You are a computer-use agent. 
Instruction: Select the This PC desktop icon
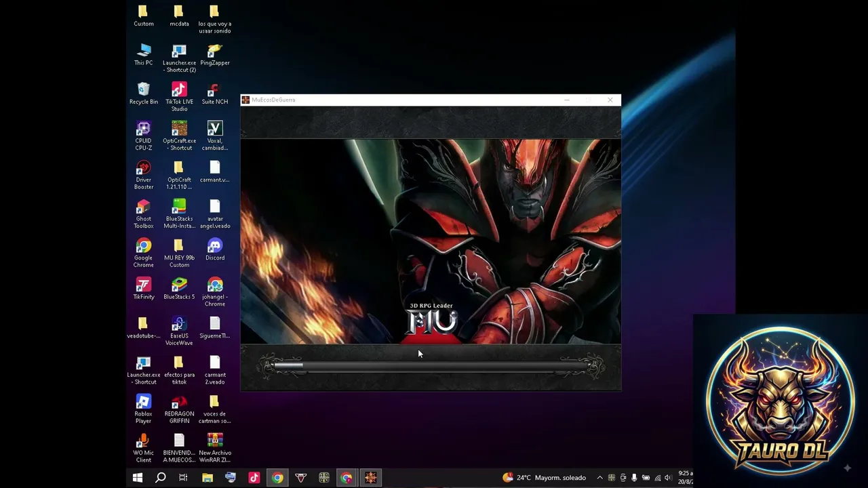[x=143, y=56]
